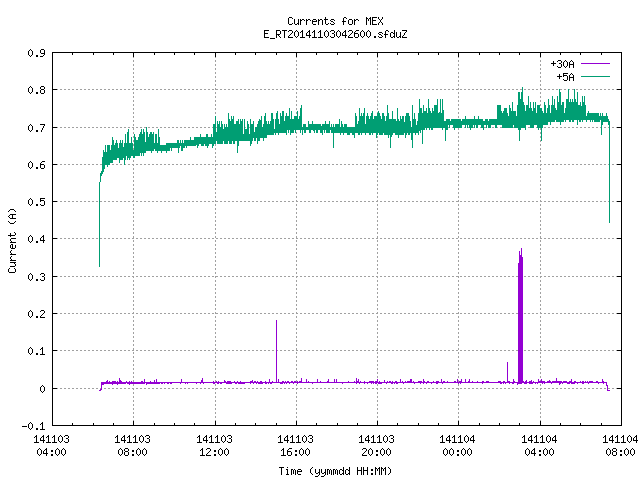Select the -0.1 y-axis tick label
This screenshot has width=640, height=480.
click(33, 426)
